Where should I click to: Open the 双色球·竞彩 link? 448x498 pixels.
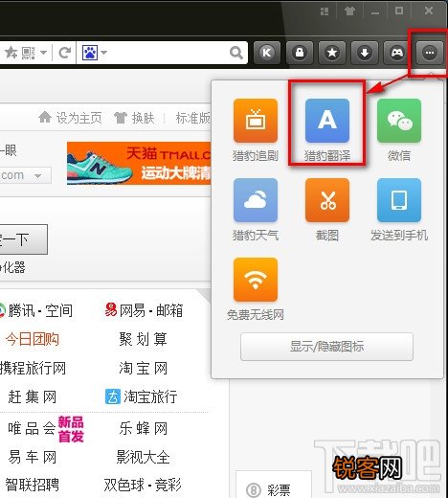click(143, 485)
